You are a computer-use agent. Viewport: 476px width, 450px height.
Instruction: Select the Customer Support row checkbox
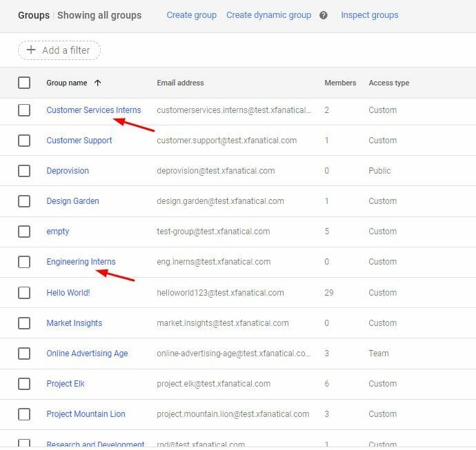coord(24,141)
